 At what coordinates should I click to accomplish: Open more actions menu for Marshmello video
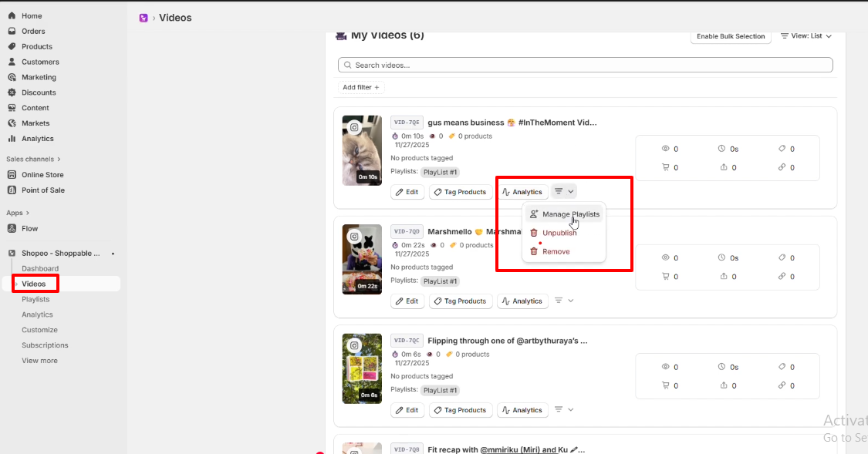click(564, 301)
